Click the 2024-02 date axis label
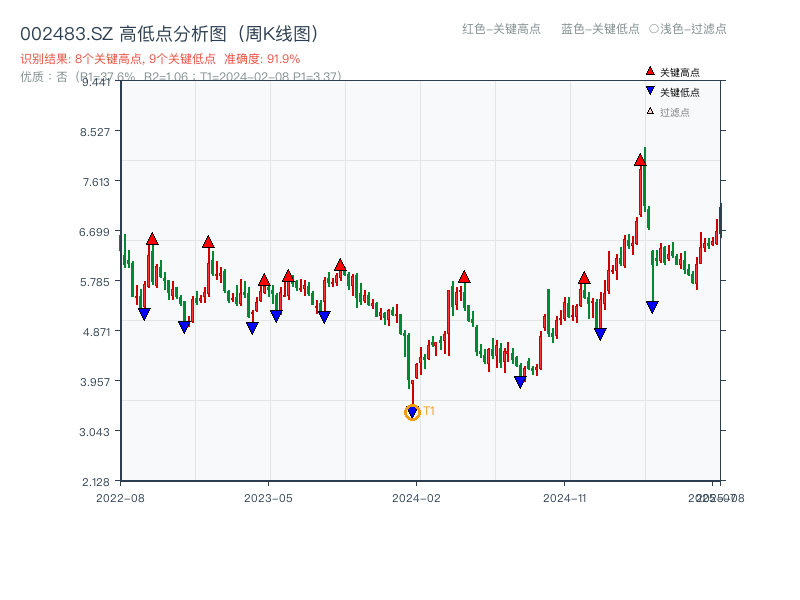 point(416,497)
